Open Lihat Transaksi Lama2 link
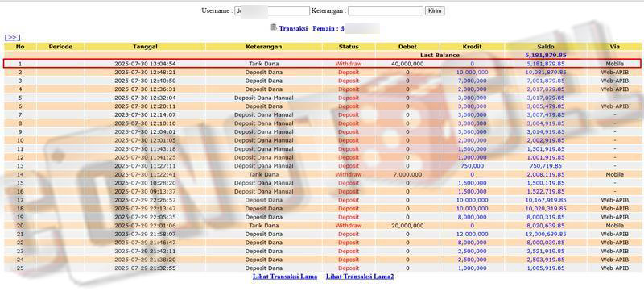 click(x=360, y=277)
